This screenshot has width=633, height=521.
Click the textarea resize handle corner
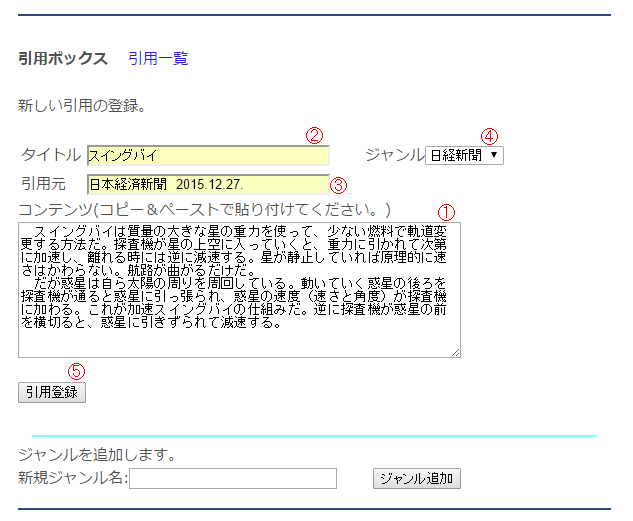coord(455,353)
